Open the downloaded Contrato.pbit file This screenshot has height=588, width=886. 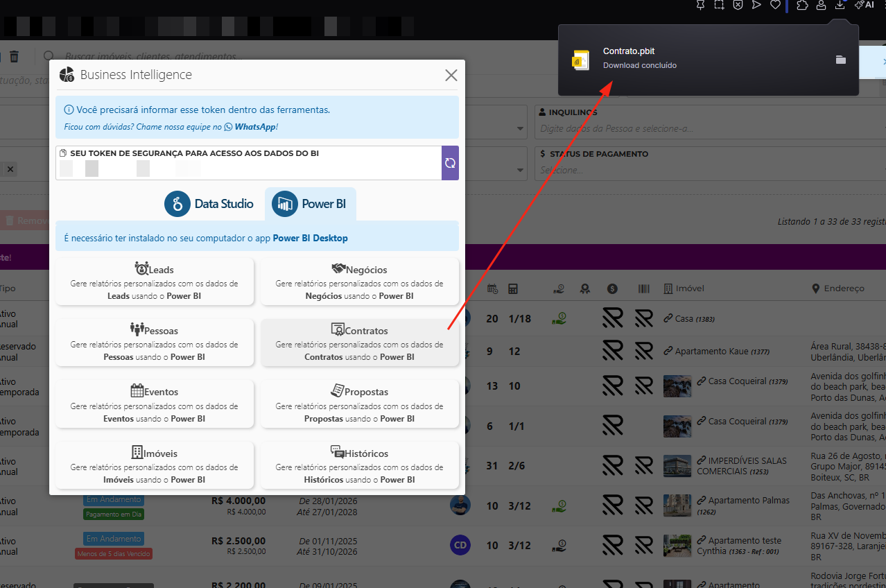click(629, 58)
